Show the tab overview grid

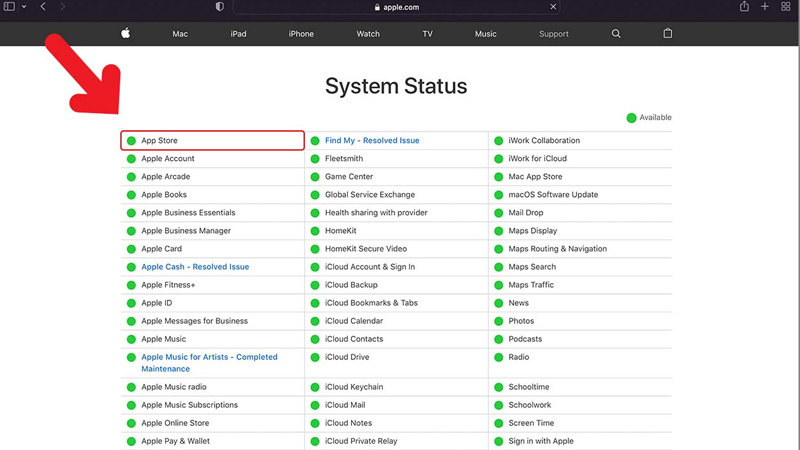click(786, 7)
